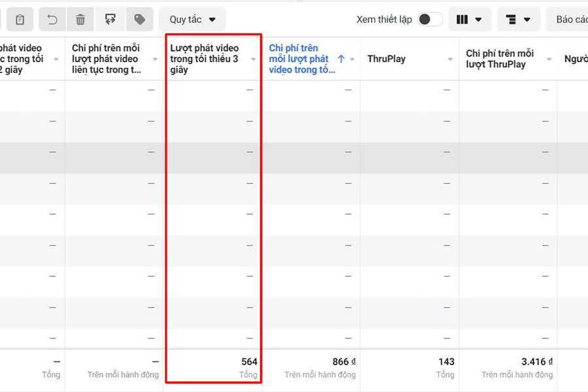Open Chi phí trên mỗi lượt ThruPlay column menu
Image resolution: width=588 pixels, height=392 pixels.
[x=549, y=59]
